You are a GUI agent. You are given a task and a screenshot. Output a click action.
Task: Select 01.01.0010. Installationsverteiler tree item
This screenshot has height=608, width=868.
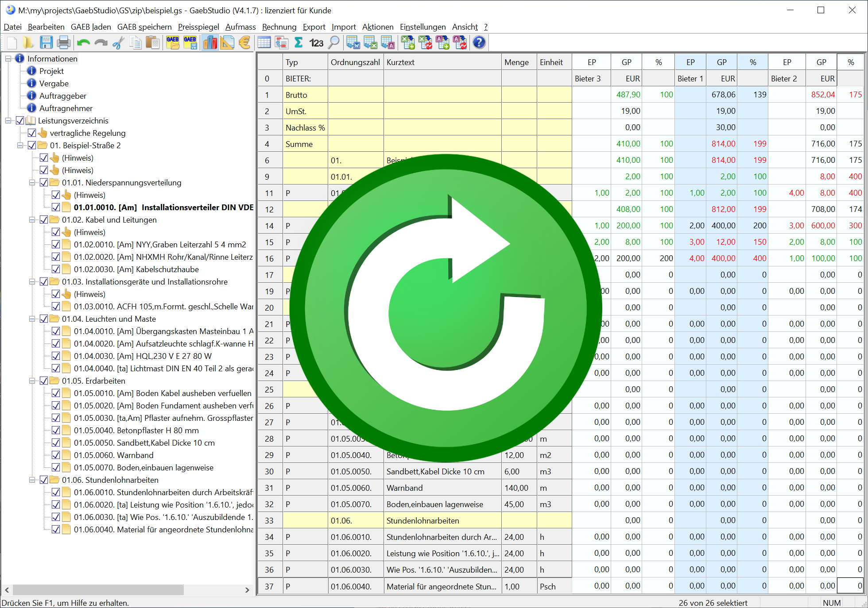[163, 207]
